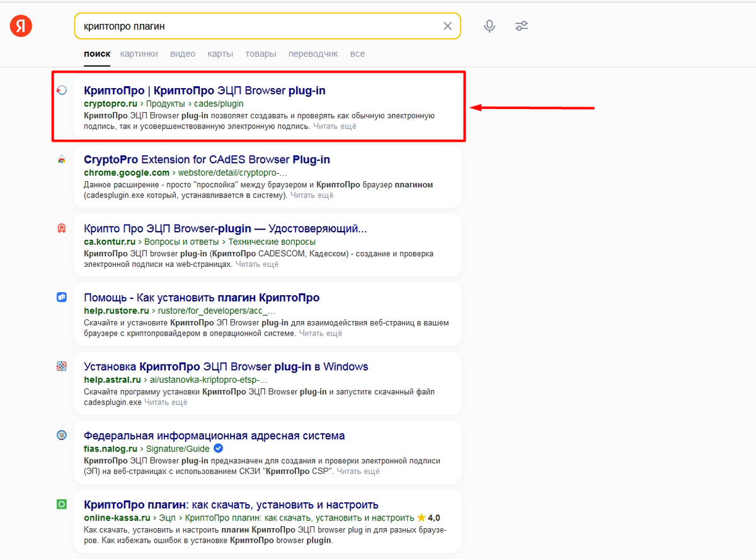Click 'Читать ещё' in help.astral.ru snippet
756x559 pixels.
166,402
